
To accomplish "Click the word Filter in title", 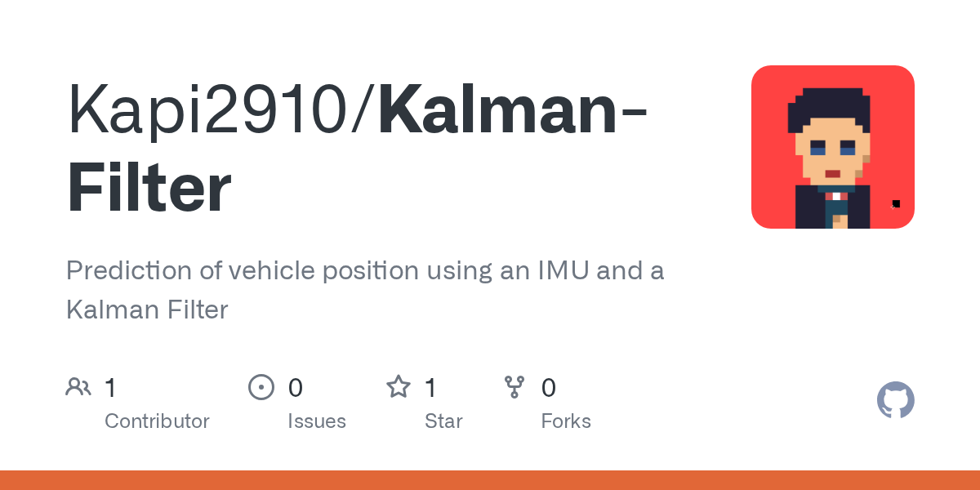I will pos(149,189).
